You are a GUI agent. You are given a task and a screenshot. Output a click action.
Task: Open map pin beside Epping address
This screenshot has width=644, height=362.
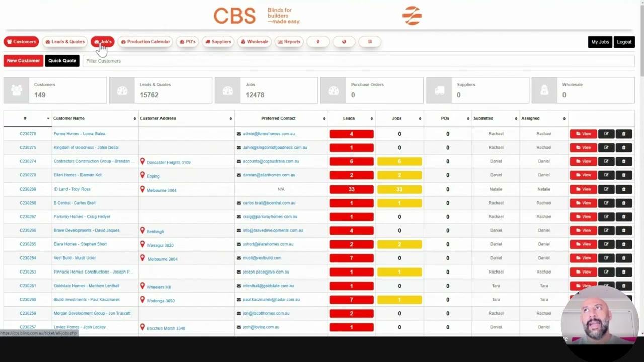pos(142,175)
